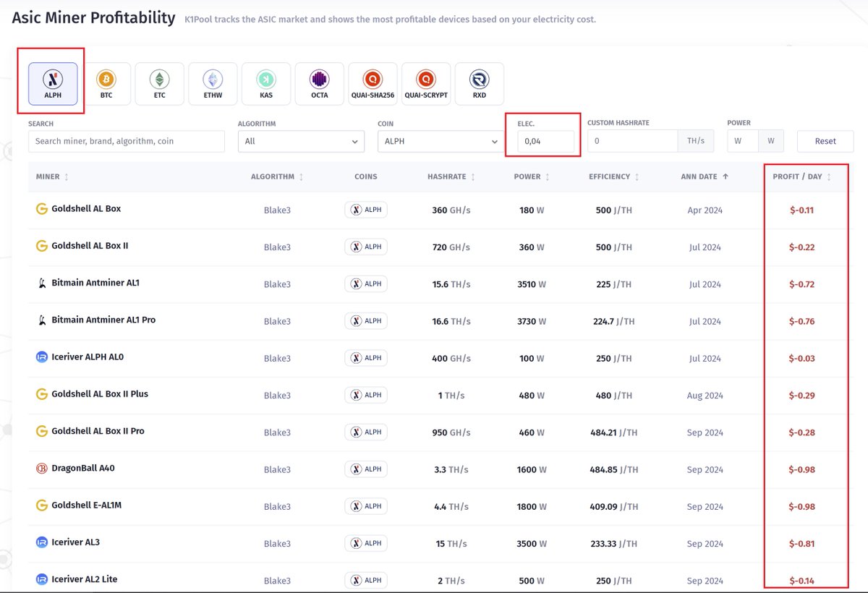868x593 pixels.
Task: Open the Coin dropdown set to ALPH
Action: pos(441,141)
